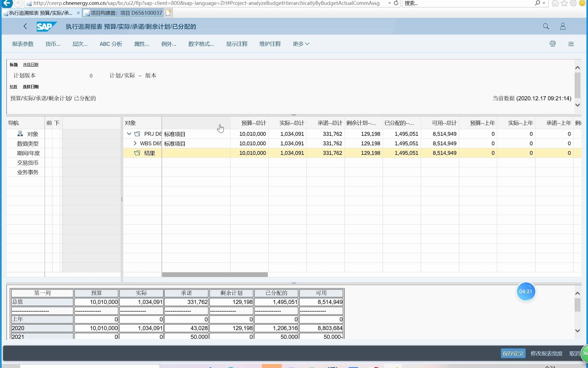The height and width of the screenshot is (368, 588).
Task: Click the SAP back arrow icon
Action: [x=25, y=26]
